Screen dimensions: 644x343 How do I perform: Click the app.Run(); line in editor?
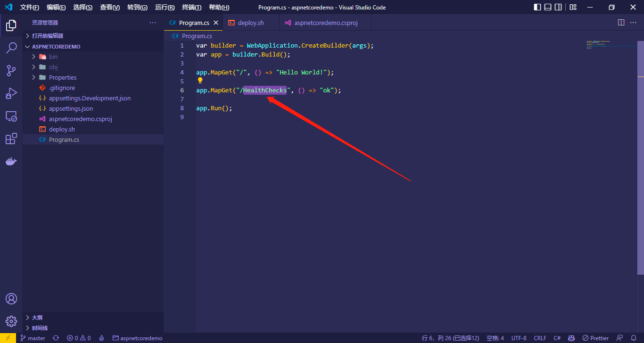click(214, 108)
